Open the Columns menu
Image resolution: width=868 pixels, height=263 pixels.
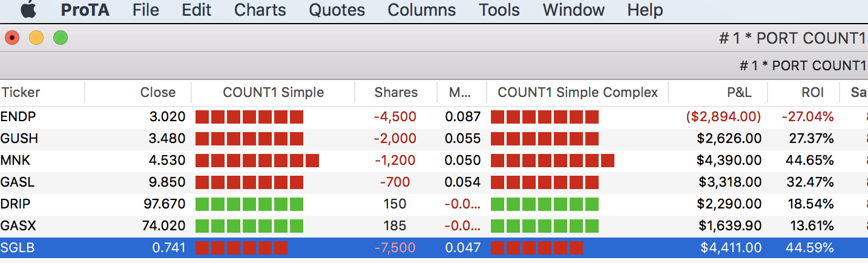click(x=422, y=10)
